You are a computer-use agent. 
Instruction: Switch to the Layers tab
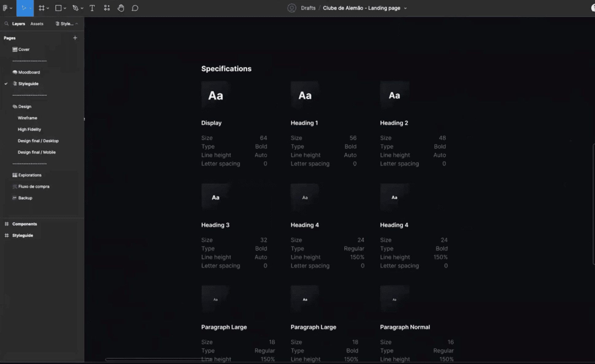pos(18,24)
